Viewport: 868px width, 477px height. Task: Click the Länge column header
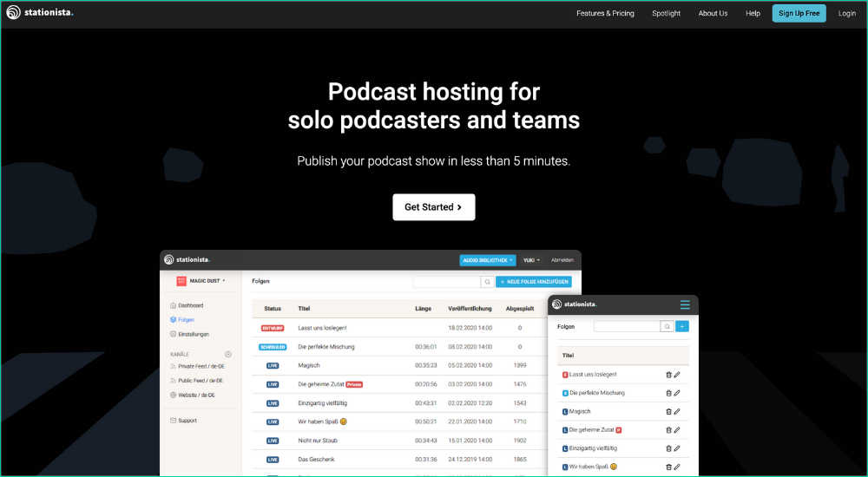coord(423,309)
